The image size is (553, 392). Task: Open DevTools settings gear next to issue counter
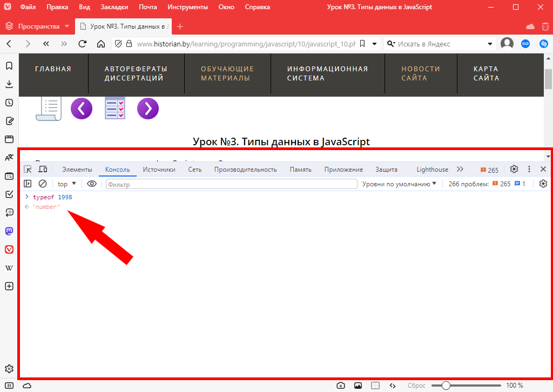coord(514,170)
